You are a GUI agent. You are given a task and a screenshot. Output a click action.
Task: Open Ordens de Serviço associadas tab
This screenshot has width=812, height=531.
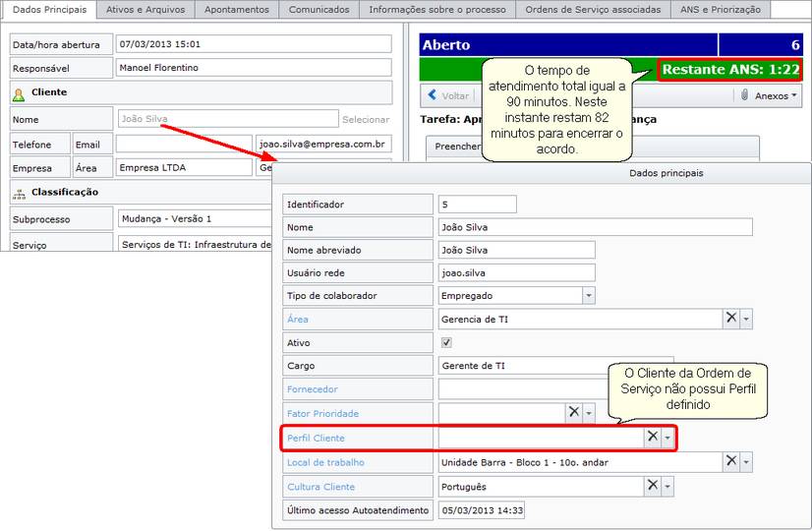593,9
